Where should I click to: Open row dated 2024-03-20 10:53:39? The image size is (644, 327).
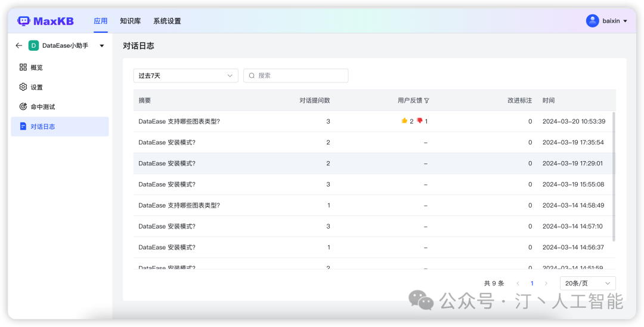pos(374,121)
